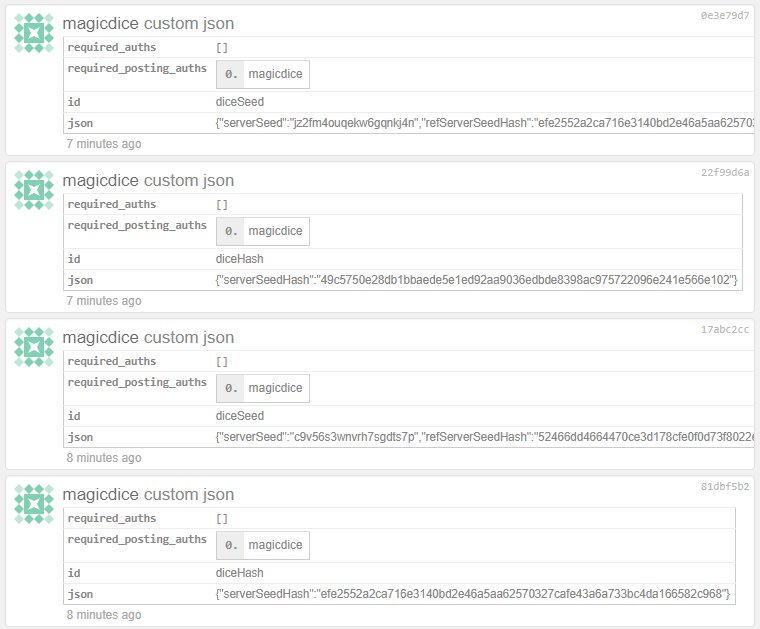Click empty [] required_auths value in 22f99d6a card
760x629 pixels.
pos(222,205)
